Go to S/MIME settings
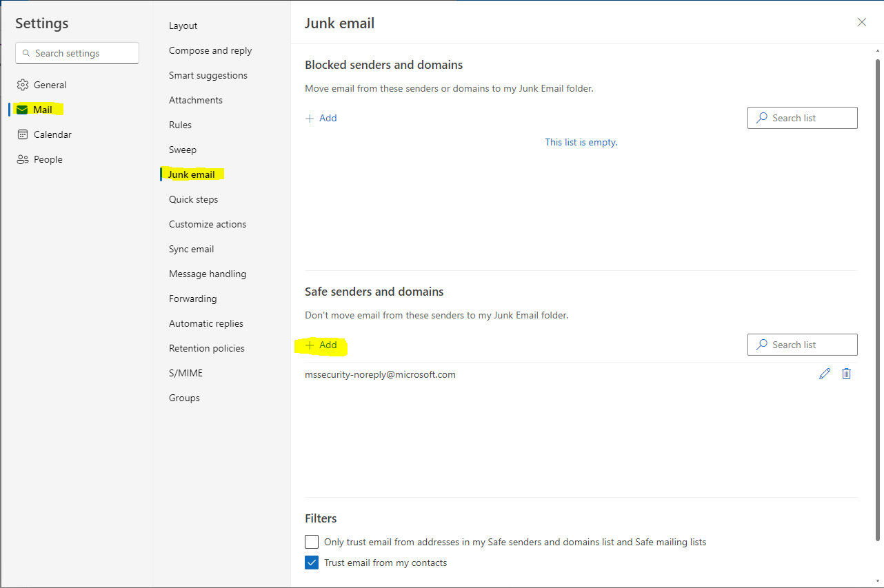The height and width of the screenshot is (588, 884). (186, 373)
